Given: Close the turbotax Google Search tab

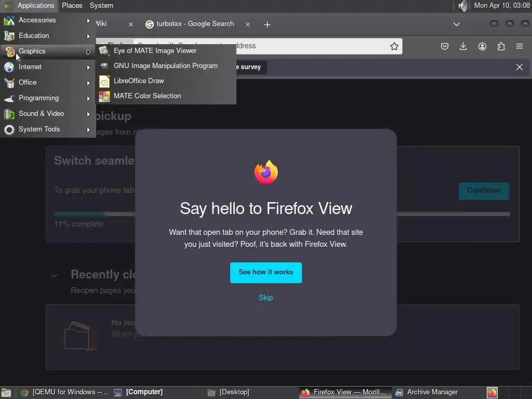Looking at the screenshot, I should coord(248,24).
